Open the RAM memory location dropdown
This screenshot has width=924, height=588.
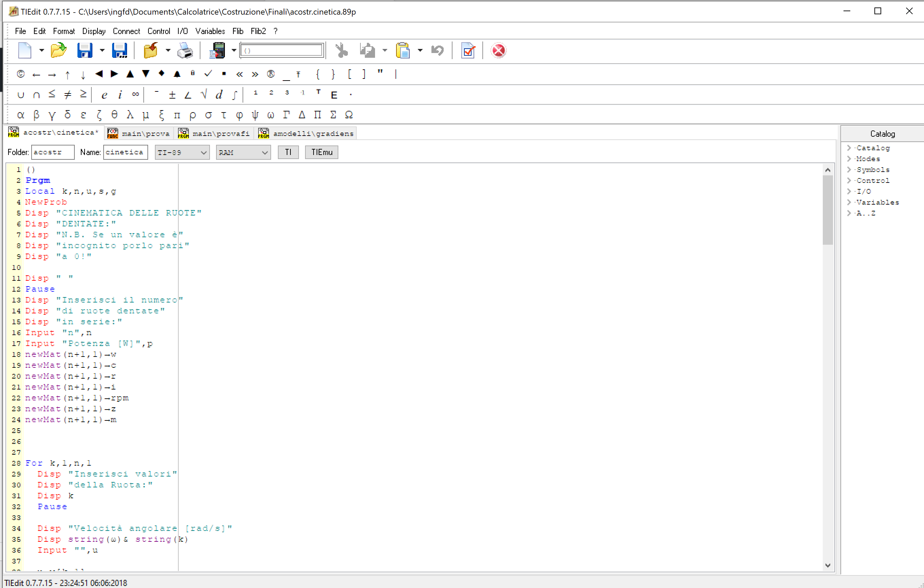243,152
